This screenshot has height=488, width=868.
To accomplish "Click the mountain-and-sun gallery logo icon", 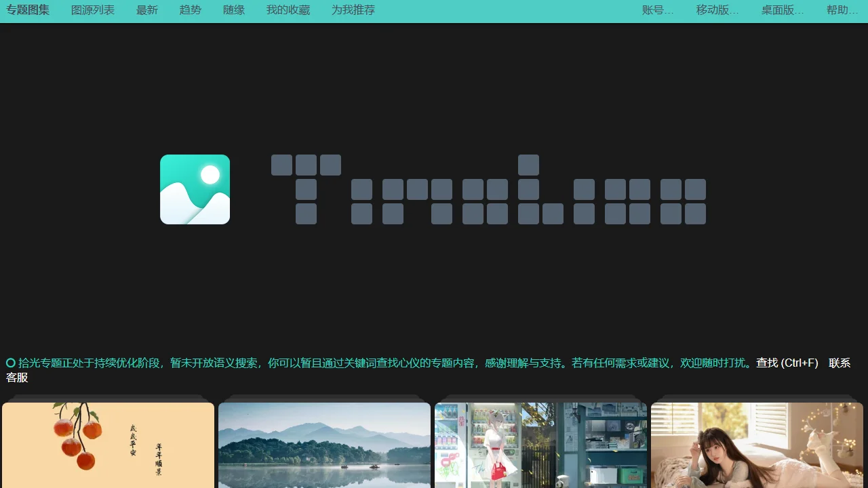I will [195, 189].
